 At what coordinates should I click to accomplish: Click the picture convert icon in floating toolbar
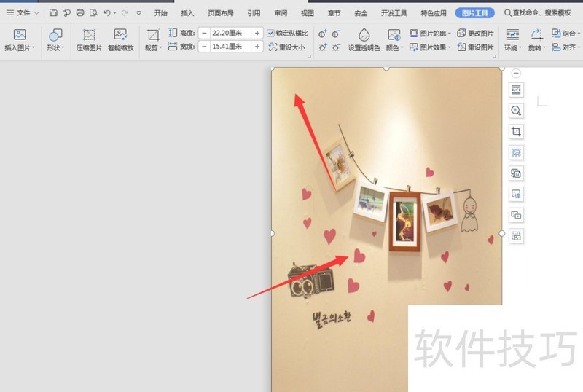coord(516,173)
